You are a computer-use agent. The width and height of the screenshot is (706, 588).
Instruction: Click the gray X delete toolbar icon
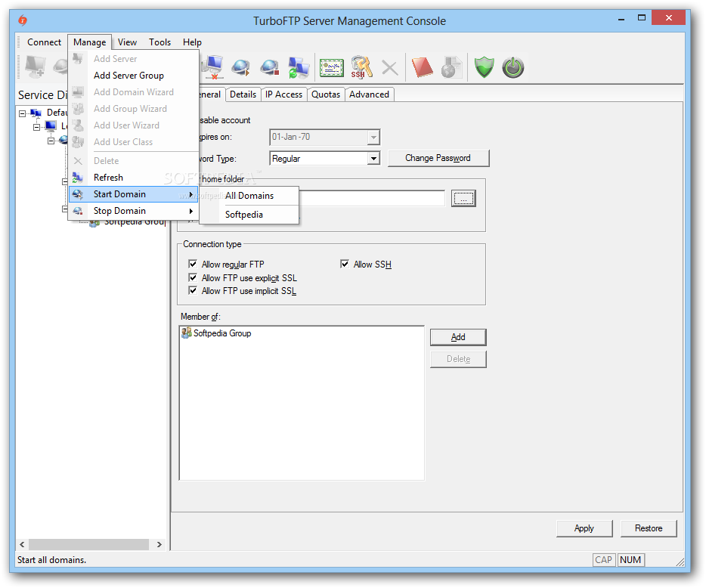[389, 68]
